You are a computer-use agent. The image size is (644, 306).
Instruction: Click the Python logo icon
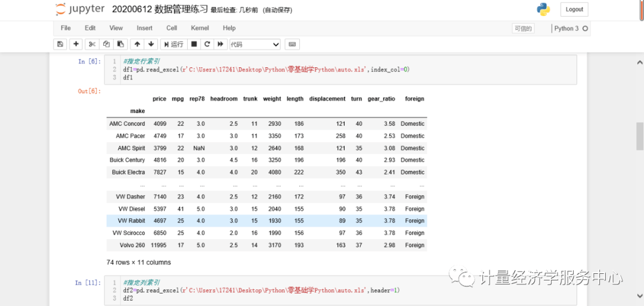point(543,10)
